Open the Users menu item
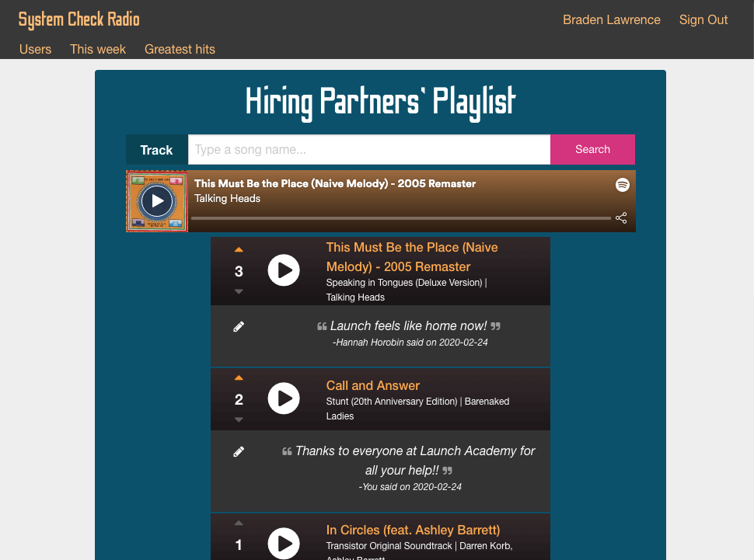Image resolution: width=754 pixels, height=560 pixels. click(x=35, y=49)
